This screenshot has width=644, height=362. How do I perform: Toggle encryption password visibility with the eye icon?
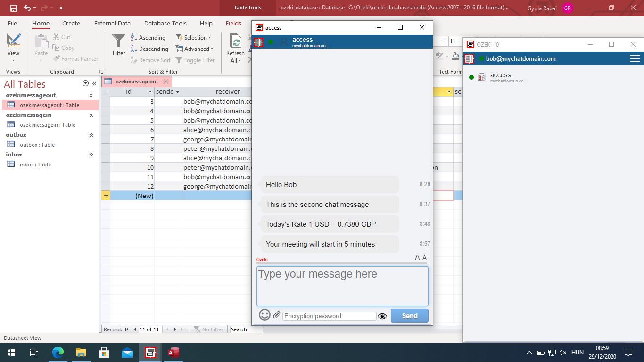tap(382, 316)
